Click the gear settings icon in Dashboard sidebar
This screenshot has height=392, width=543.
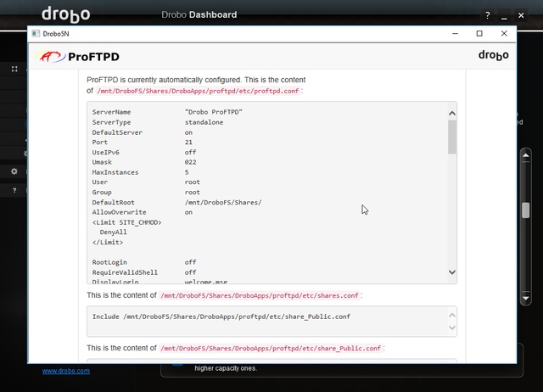tap(14, 171)
